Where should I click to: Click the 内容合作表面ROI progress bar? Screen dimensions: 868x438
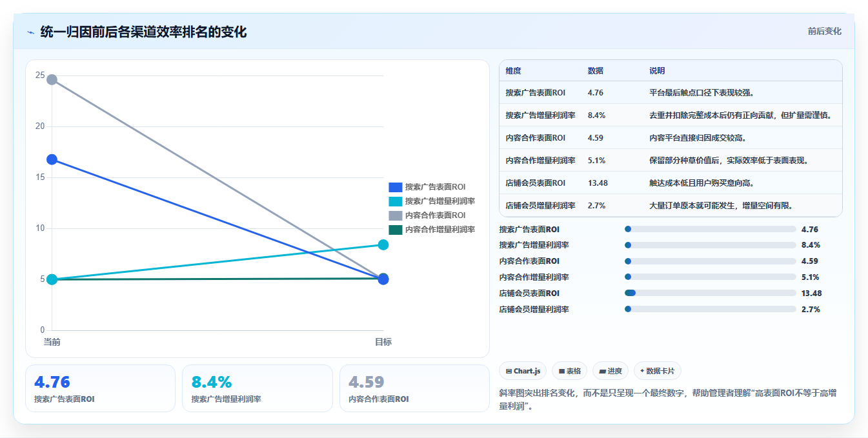pos(711,261)
